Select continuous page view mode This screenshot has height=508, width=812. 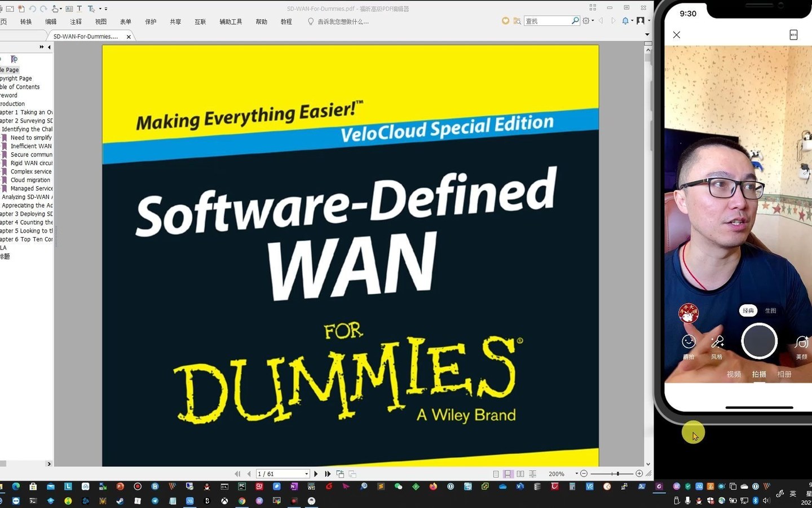[508, 474]
